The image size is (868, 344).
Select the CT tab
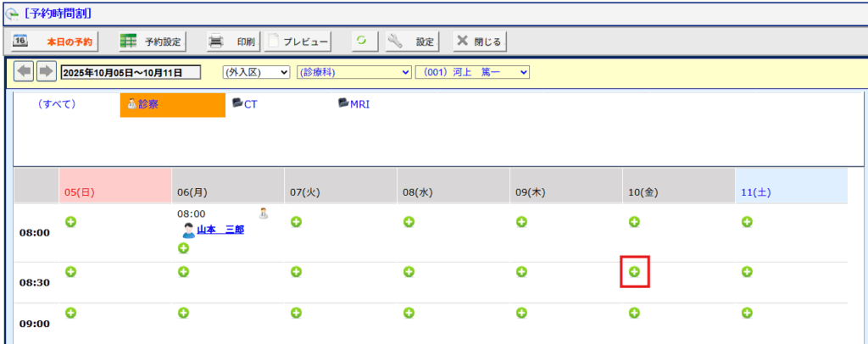tap(245, 104)
